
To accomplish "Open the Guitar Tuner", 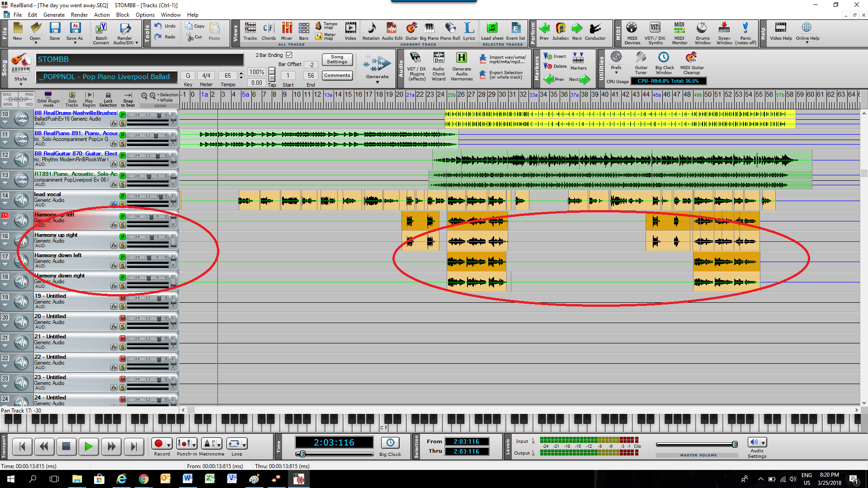I will coord(641,63).
